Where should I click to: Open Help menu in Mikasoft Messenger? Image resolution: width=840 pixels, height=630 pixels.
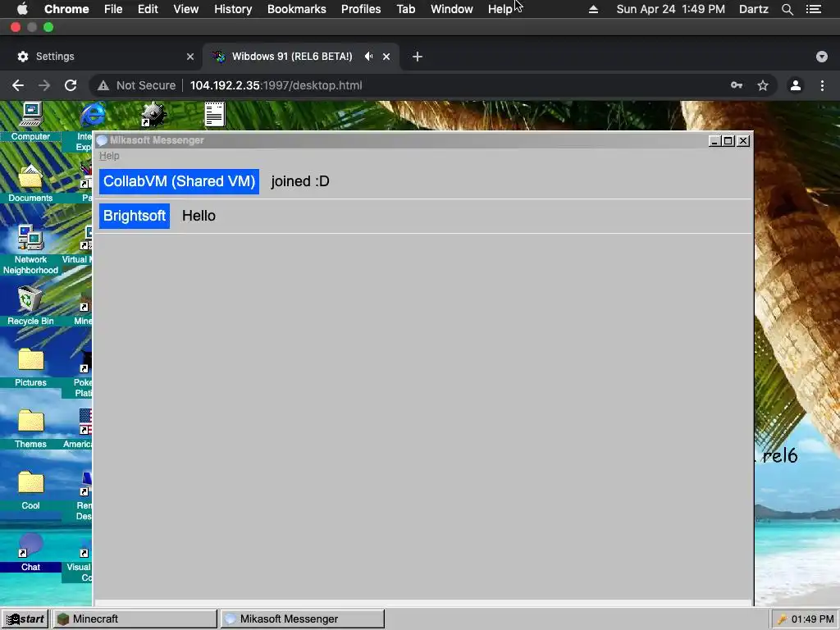tap(109, 156)
